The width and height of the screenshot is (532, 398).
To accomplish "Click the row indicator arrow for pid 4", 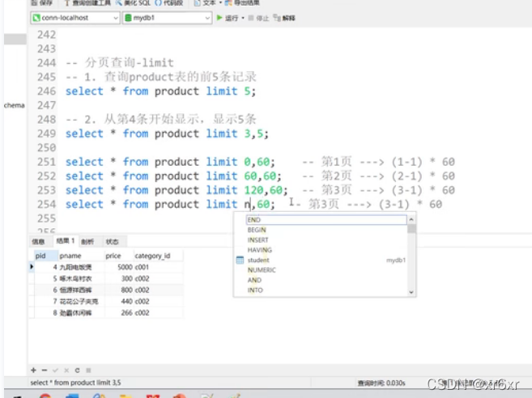I will (32, 267).
